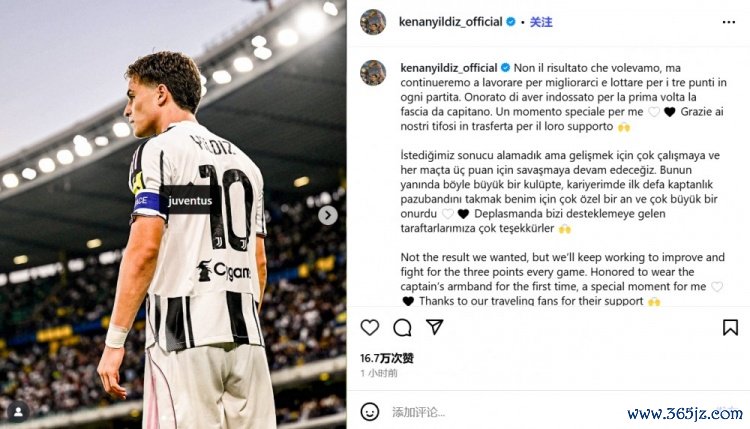This screenshot has width=750, height=429.
Task: Click the juventus tag on the photo
Action: (x=190, y=200)
